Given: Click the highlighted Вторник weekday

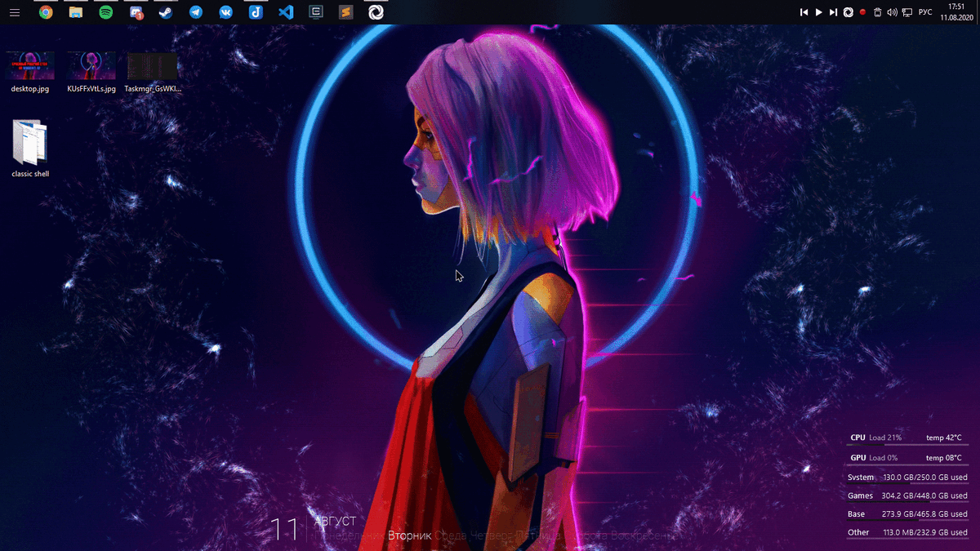Looking at the screenshot, I should click(409, 536).
